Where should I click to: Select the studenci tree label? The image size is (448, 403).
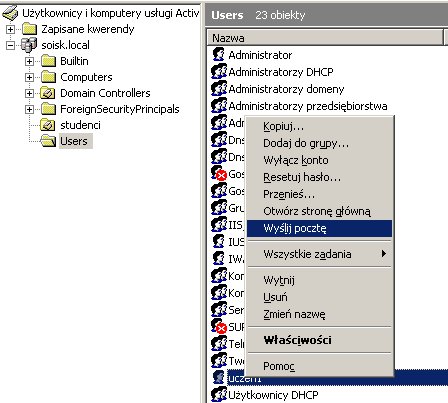(x=80, y=125)
